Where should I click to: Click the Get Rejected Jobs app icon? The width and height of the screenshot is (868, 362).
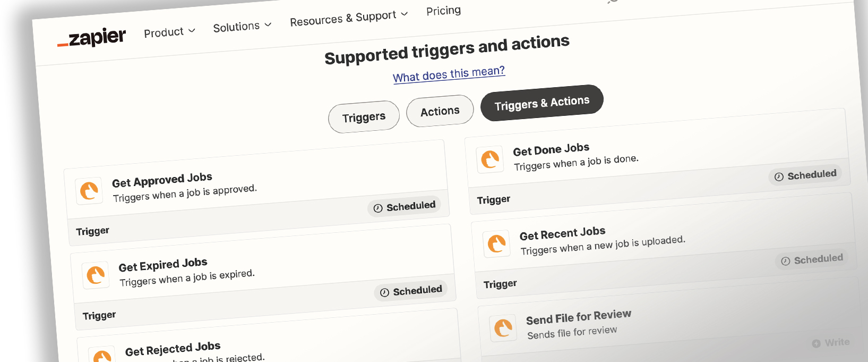click(x=102, y=355)
